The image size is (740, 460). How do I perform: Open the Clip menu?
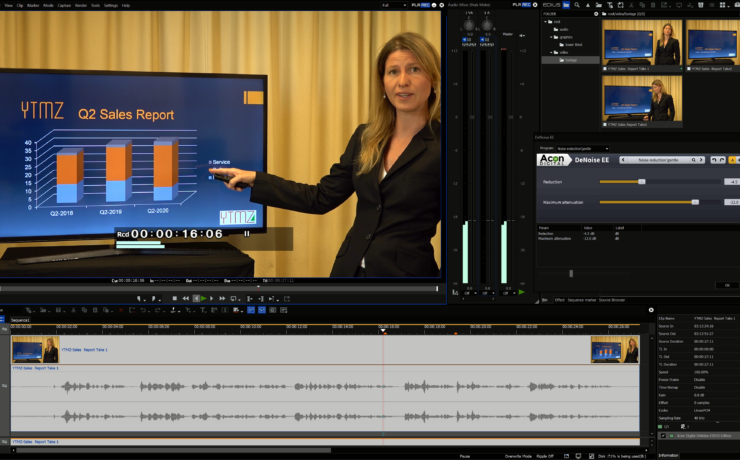pos(20,5)
